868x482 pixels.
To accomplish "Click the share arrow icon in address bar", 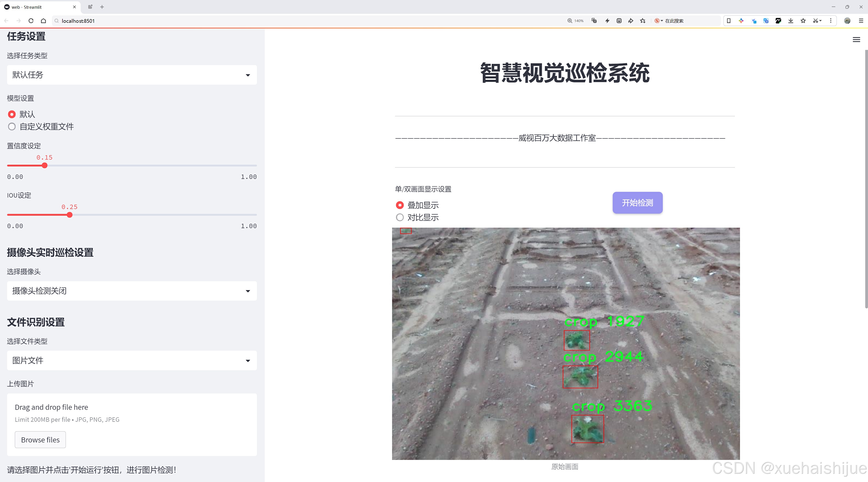I will (x=630, y=21).
